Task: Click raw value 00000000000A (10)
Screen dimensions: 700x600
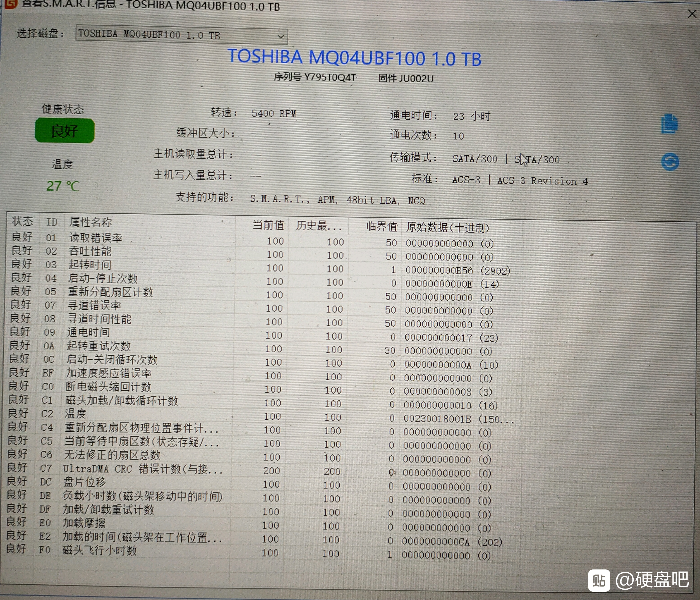Action: point(451,365)
